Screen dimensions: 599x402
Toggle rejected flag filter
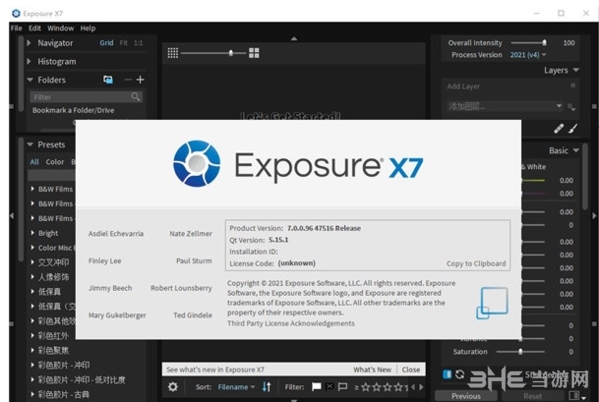click(x=330, y=387)
